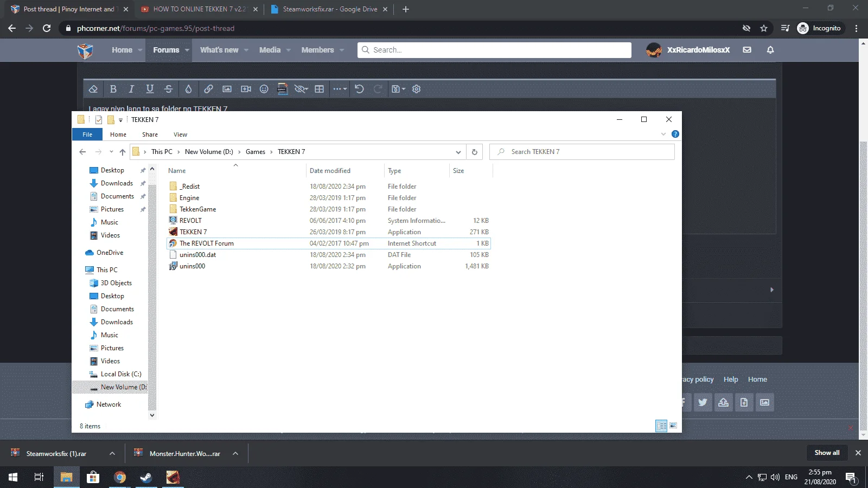Expand the address bar history dropdown

pyautogui.click(x=458, y=152)
